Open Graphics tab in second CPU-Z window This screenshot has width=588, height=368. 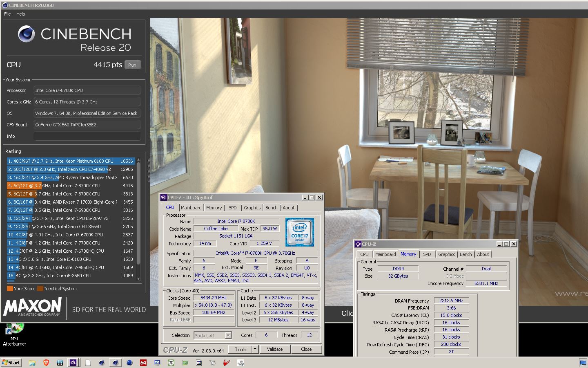(x=447, y=254)
